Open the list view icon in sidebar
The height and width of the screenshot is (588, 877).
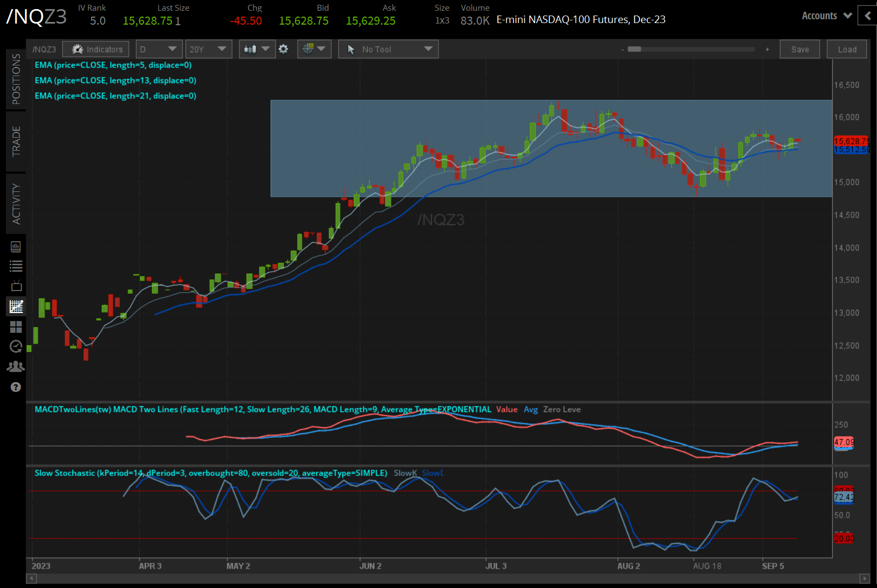[x=16, y=266]
